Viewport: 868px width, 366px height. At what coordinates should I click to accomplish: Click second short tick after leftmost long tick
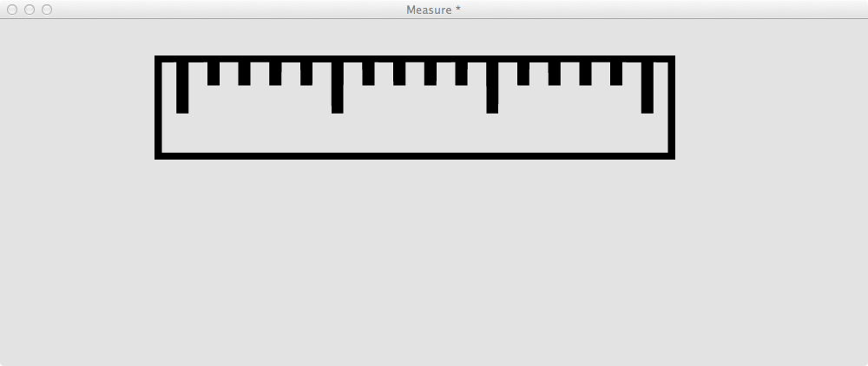244,74
